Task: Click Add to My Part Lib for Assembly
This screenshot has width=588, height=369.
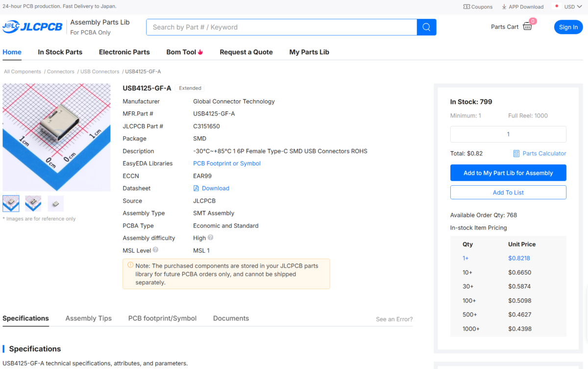Action: coord(508,173)
